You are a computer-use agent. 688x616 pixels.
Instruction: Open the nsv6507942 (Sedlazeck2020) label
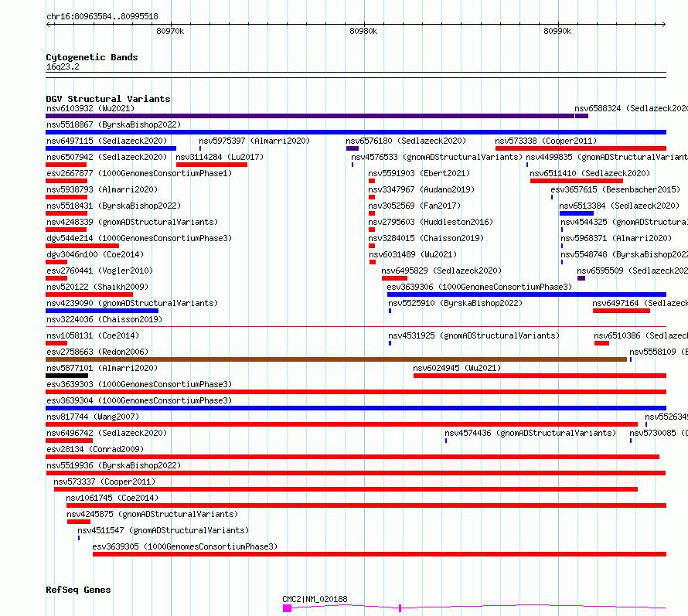pyautogui.click(x=107, y=157)
